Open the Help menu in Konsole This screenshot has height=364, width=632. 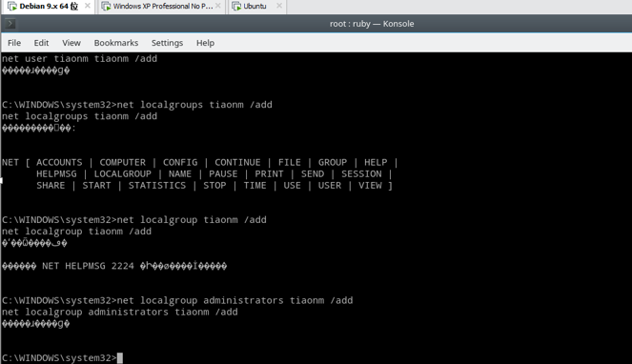click(x=205, y=43)
